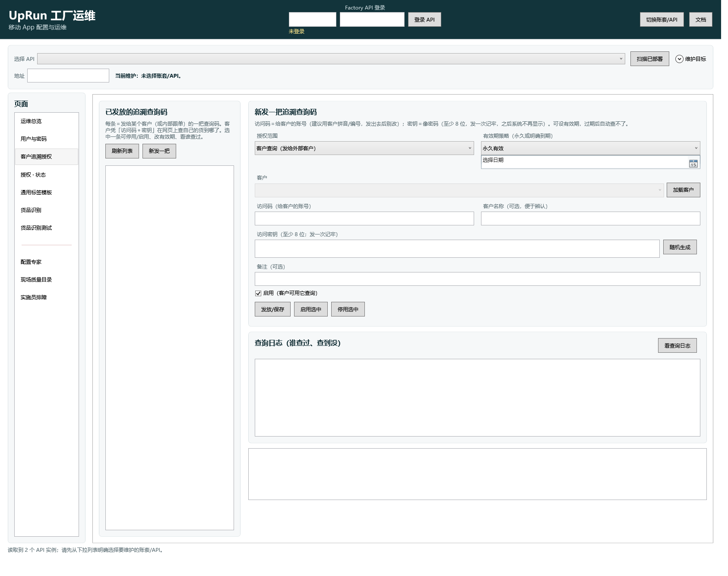
Task: Click the 停用选中 button
Action: pyautogui.click(x=348, y=309)
